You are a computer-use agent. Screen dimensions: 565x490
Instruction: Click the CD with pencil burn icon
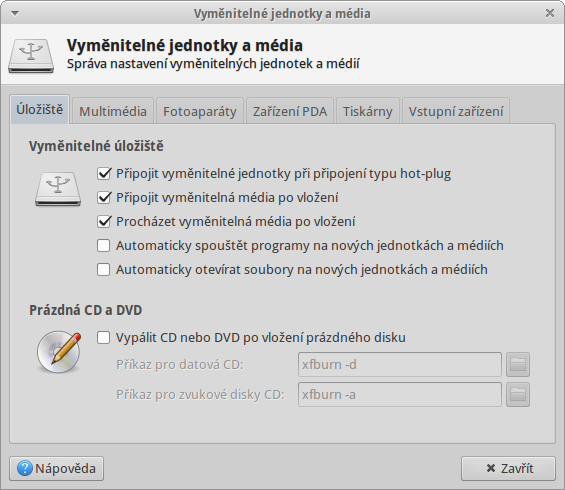pyautogui.click(x=59, y=352)
